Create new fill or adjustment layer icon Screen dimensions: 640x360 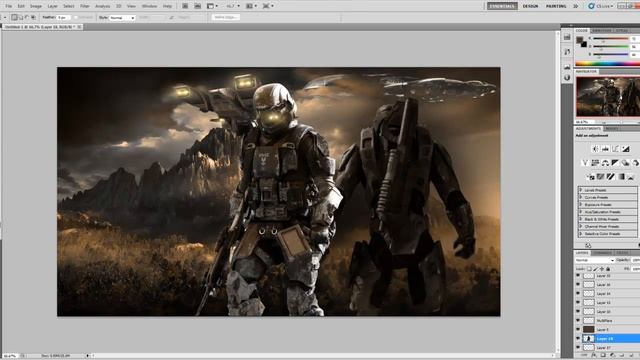(612, 356)
